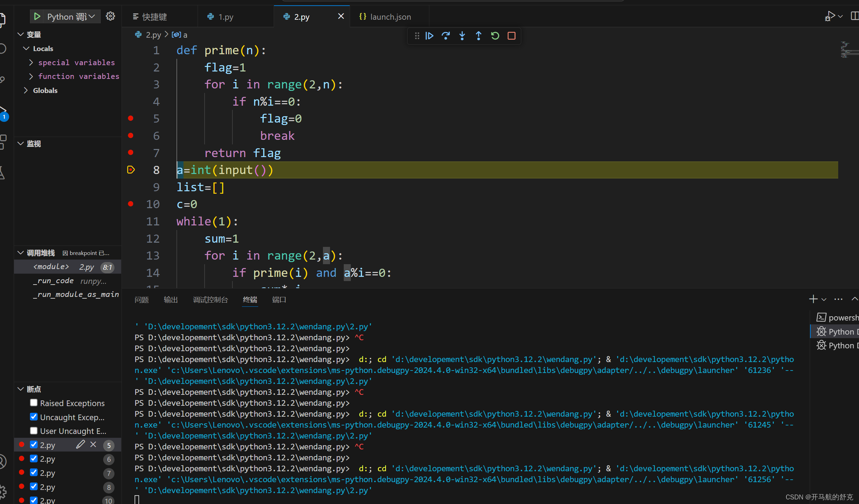The image size is (859, 504).
Task: Disable Uncaught Exceptions checkbox
Action: click(34, 417)
